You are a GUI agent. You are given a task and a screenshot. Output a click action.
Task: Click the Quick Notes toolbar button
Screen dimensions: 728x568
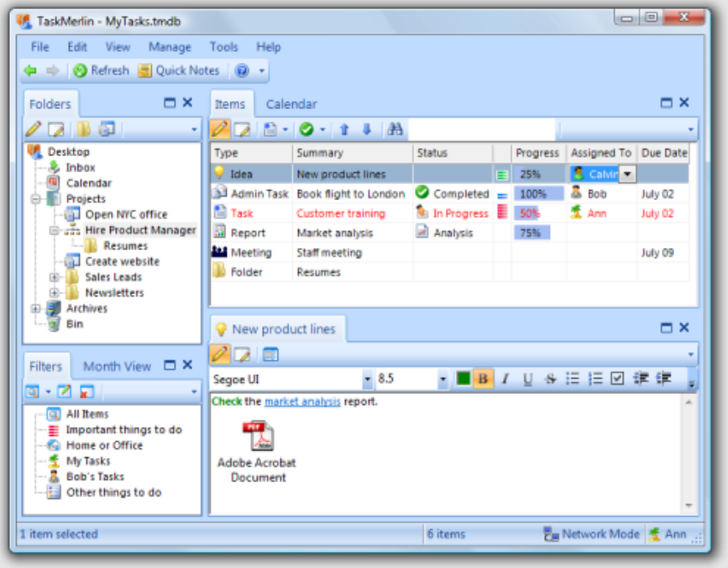pos(180,71)
